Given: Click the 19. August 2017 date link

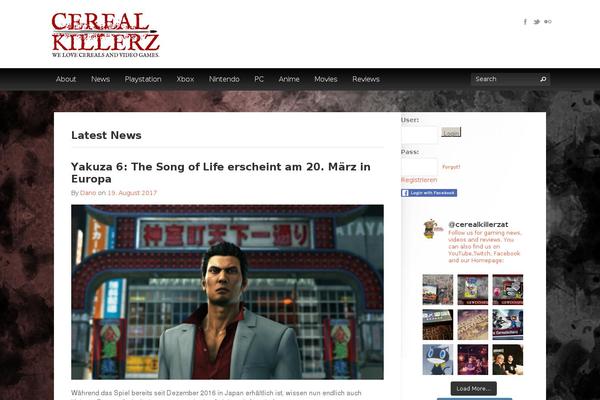Looking at the screenshot, I should 132,193.
